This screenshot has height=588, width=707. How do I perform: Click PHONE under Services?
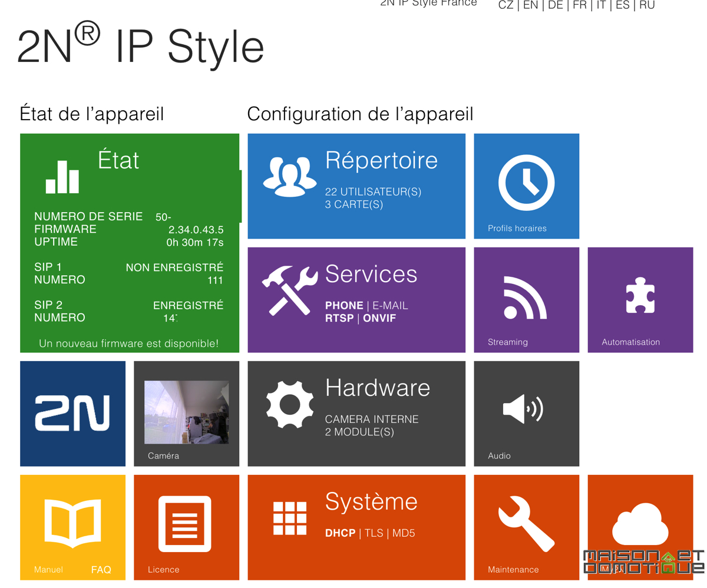pyautogui.click(x=344, y=306)
